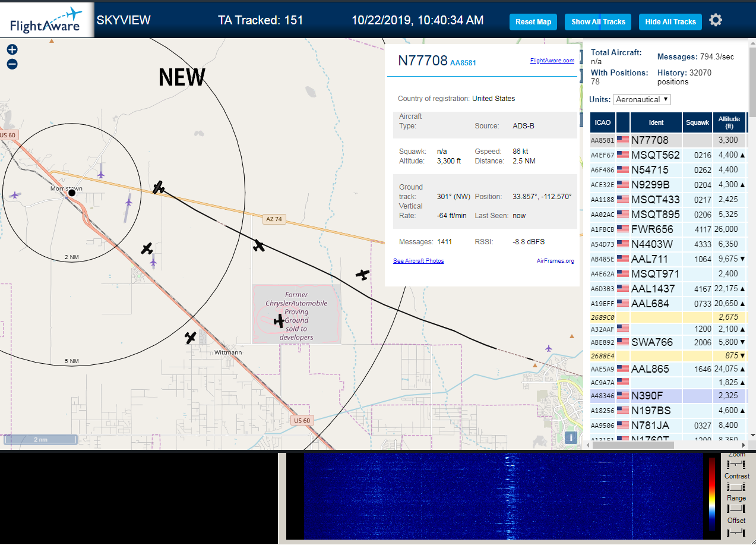Image resolution: width=756 pixels, height=545 pixels.
Task: Zoom in the map with the plus button
Action: pyautogui.click(x=12, y=50)
